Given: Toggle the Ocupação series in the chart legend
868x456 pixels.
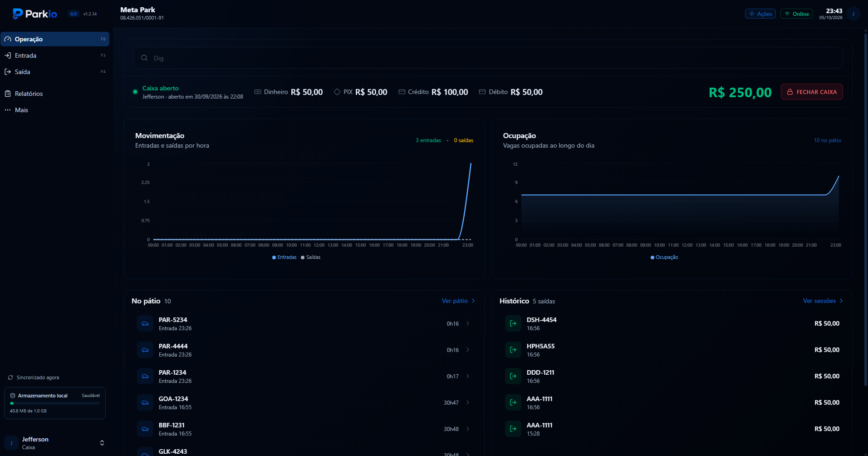Looking at the screenshot, I should click(664, 257).
